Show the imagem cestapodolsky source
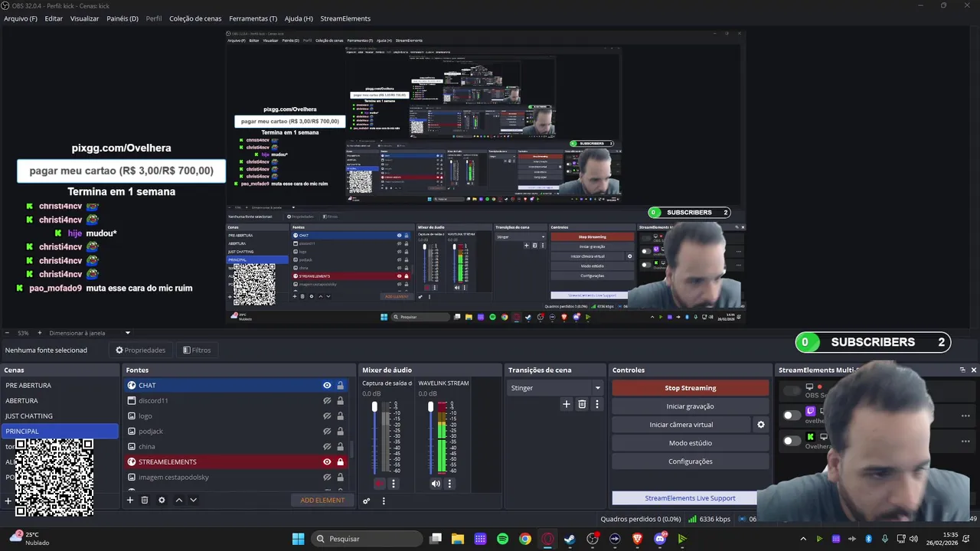The width and height of the screenshot is (980, 551). coord(327,477)
